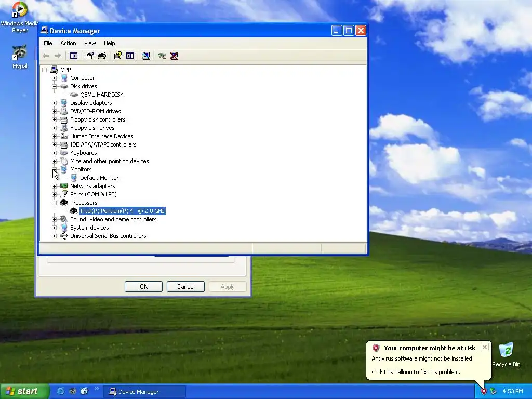
Task: Click the red security shield tray icon
Action: [484, 392]
